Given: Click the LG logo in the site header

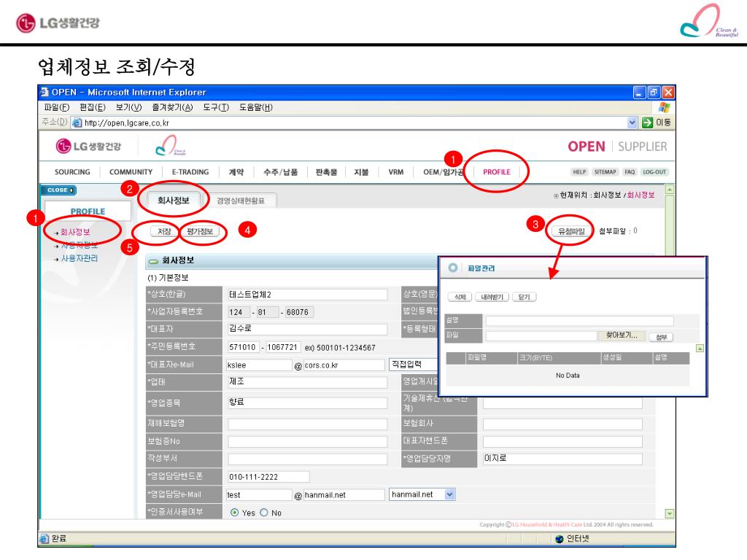Looking at the screenshot, I should click(88, 146).
